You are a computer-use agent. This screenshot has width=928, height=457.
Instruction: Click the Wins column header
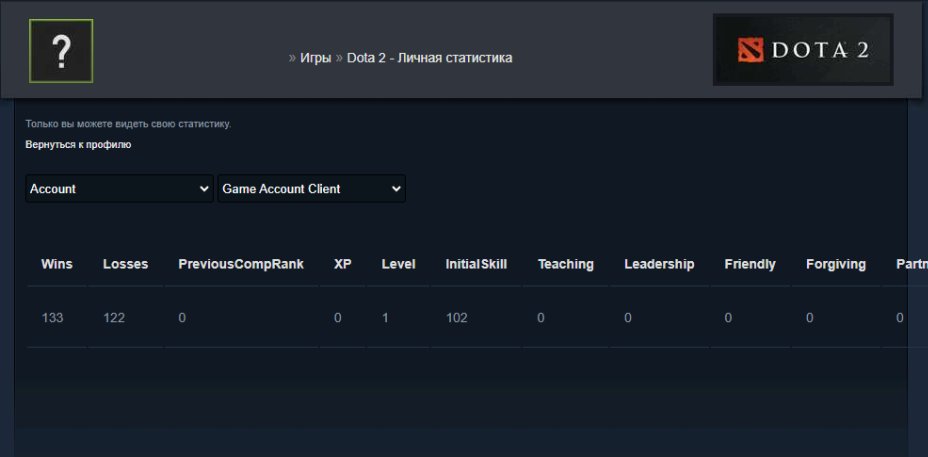(x=57, y=264)
